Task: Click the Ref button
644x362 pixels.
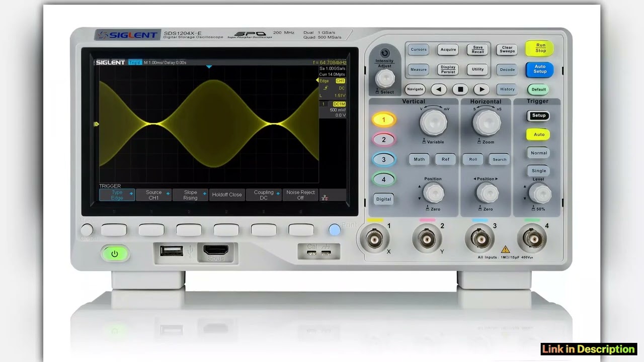Action: (x=445, y=159)
